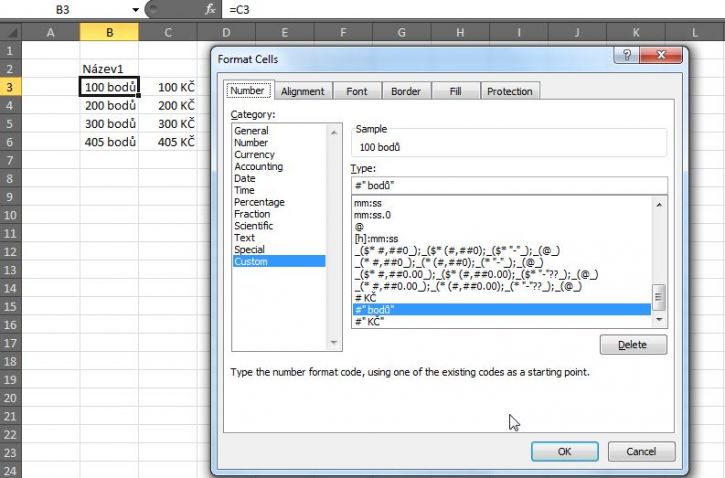
Task: Click OK to apply the format
Action: tap(565, 451)
